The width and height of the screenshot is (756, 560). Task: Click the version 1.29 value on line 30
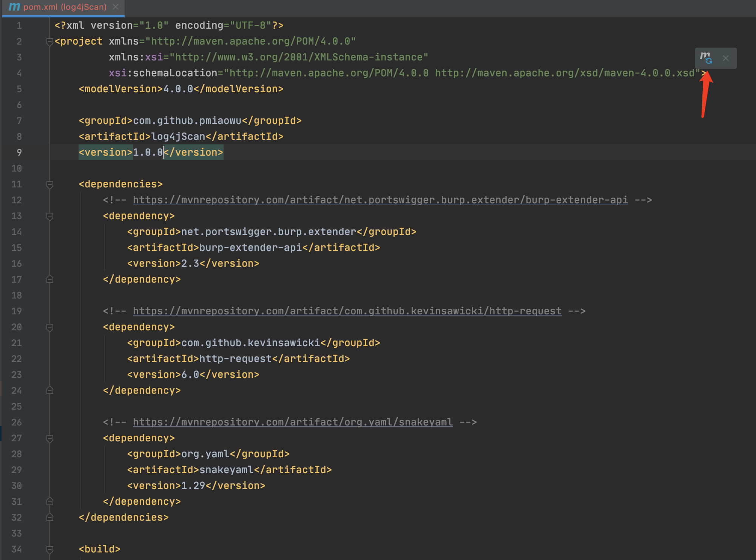(193, 486)
